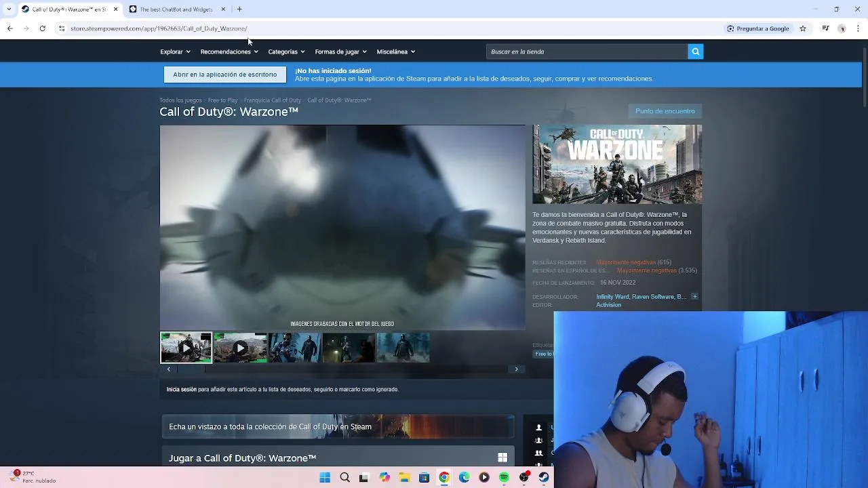
Task: Select the second video thumbnail
Action: point(240,348)
